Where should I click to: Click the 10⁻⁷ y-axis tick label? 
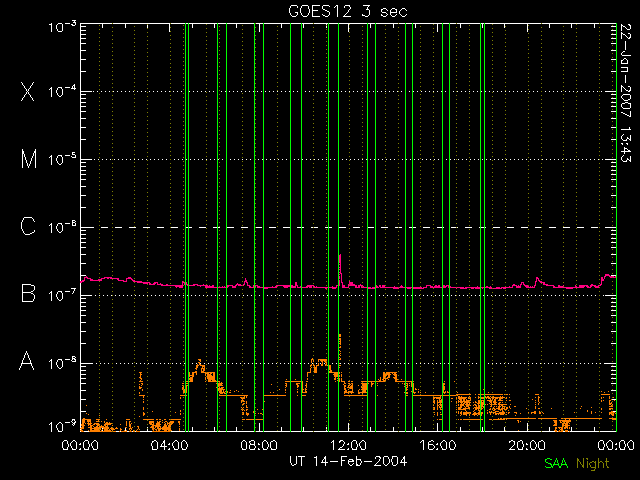click(x=62, y=296)
